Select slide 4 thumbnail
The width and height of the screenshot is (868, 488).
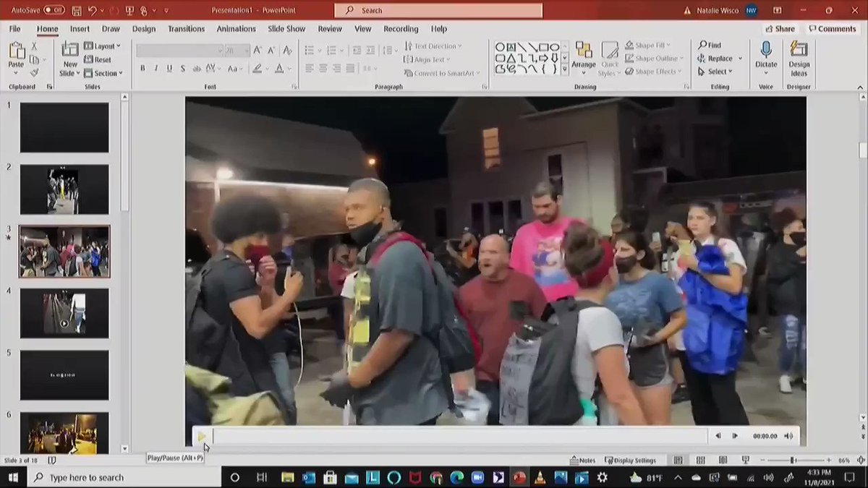64,313
